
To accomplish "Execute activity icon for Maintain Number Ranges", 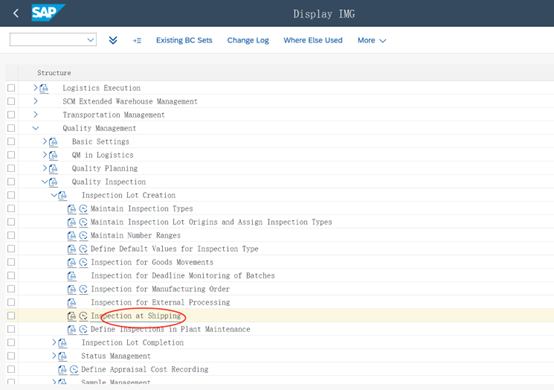I will point(83,236).
